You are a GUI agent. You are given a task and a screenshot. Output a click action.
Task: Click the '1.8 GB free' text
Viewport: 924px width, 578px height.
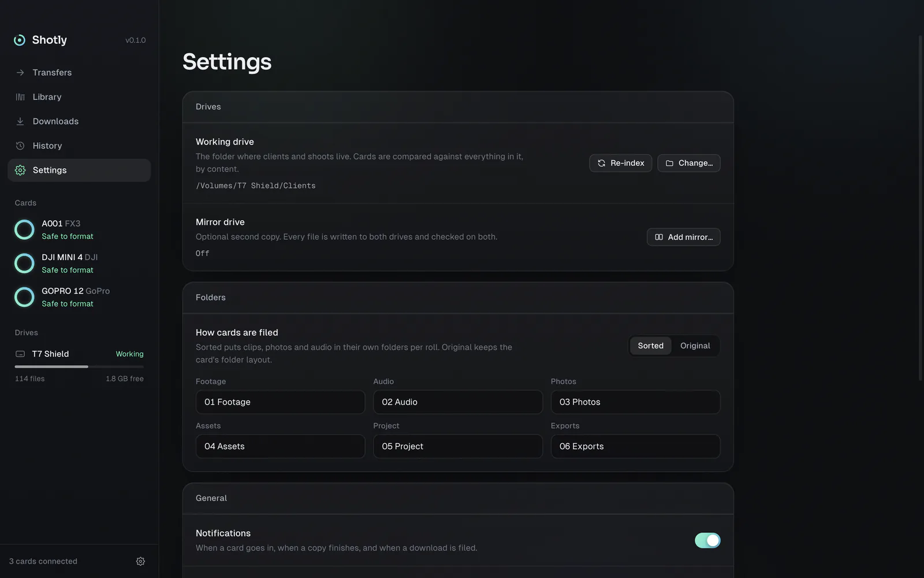click(x=125, y=379)
